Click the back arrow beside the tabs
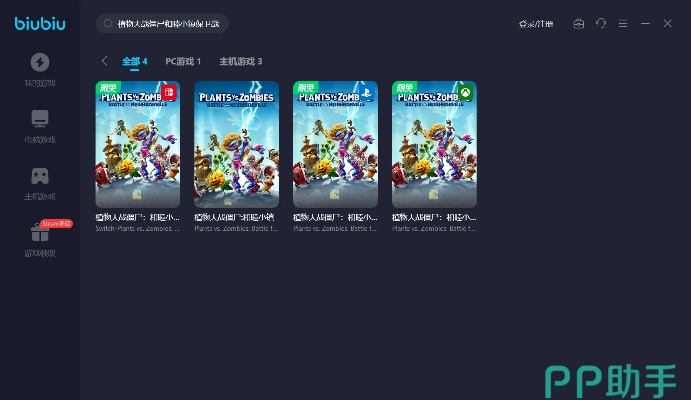 (x=105, y=61)
